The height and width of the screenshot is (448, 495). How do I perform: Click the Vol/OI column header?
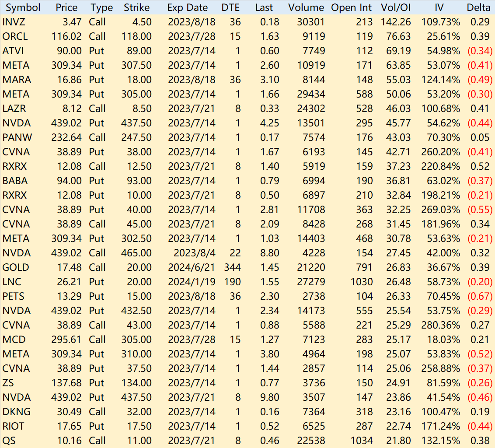coord(396,7)
